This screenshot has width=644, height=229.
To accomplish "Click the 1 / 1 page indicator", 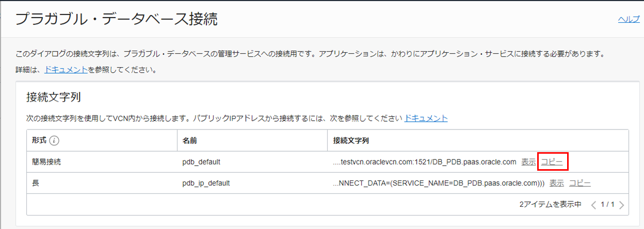I will pos(607,205).
